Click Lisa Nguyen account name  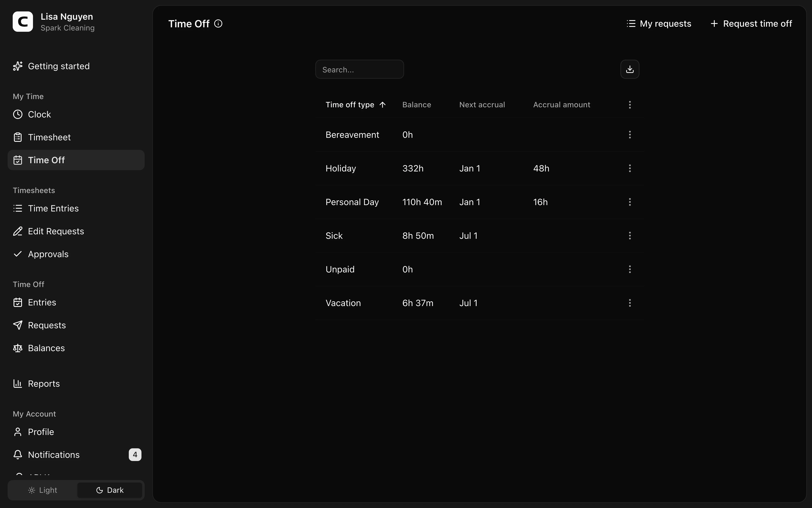click(x=67, y=17)
